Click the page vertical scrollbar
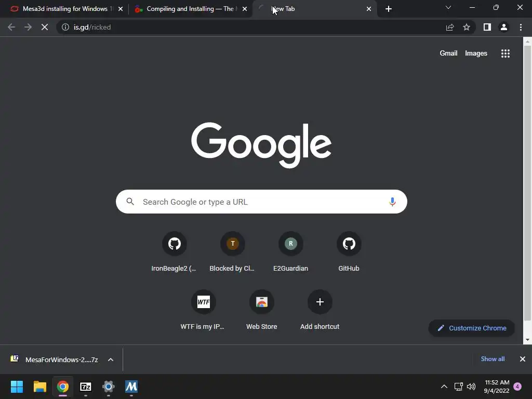Screen dimensions: 532x399 pos(527,183)
